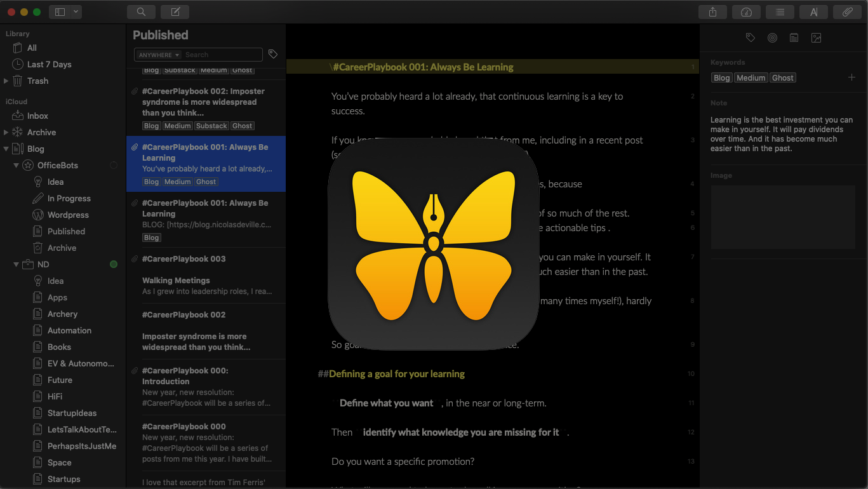Switch to Image tab in attachments panel
The width and height of the screenshot is (868, 489).
(817, 38)
